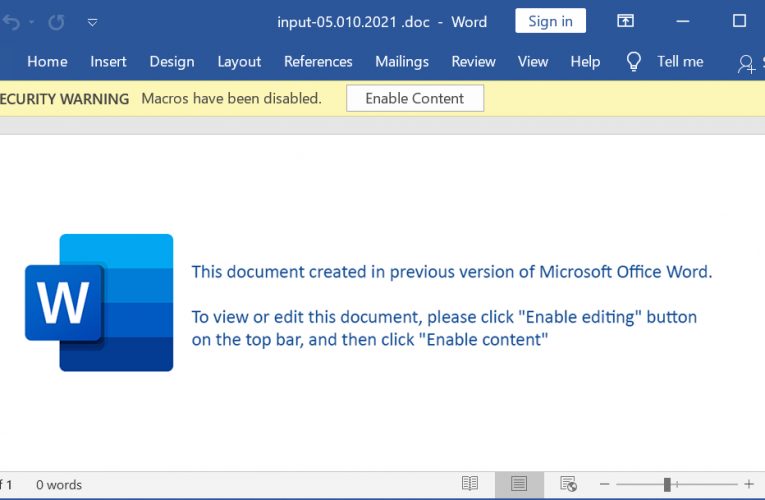Click the Tell me search field

tap(680, 61)
